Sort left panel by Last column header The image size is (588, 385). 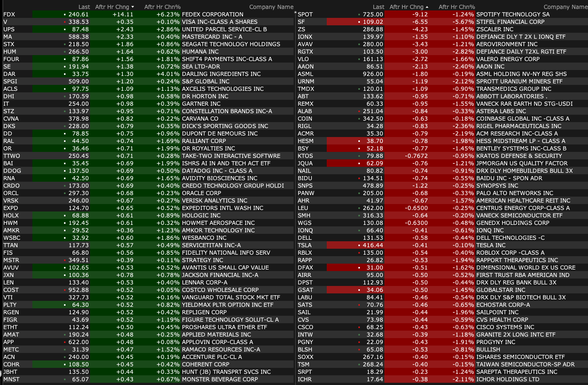pos(84,7)
